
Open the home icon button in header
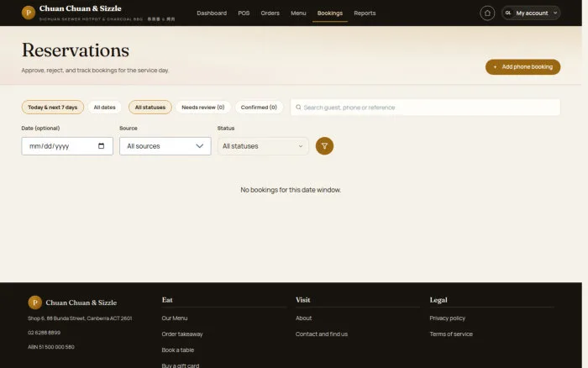point(487,13)
